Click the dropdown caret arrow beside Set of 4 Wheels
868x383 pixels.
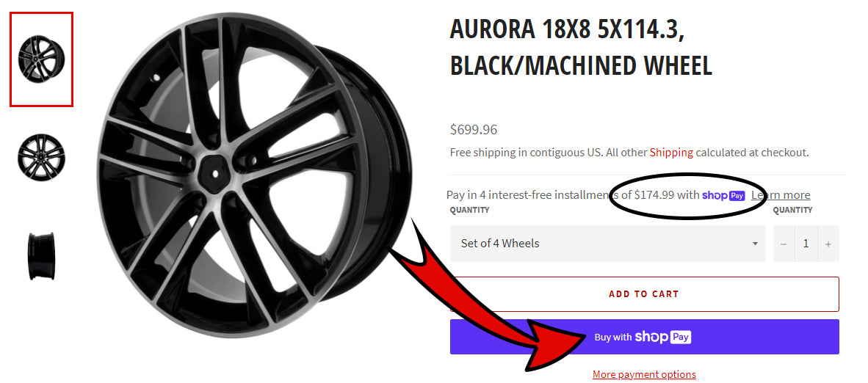coord(754,244)
